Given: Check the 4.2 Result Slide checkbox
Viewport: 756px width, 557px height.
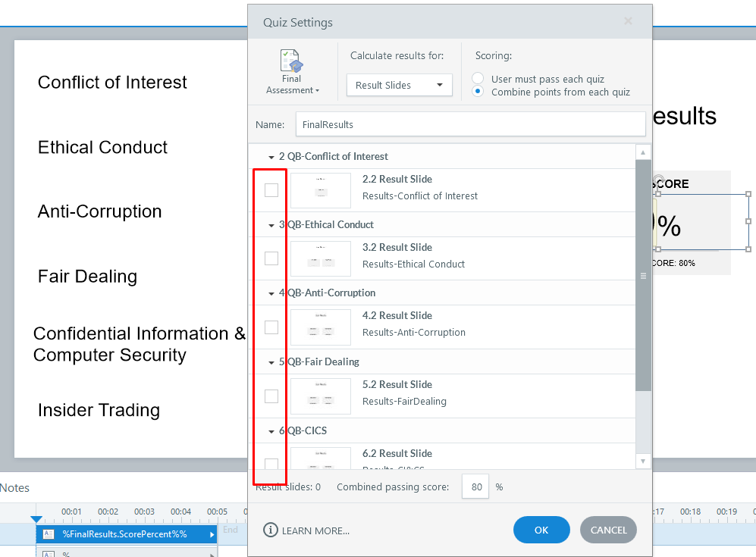Looking at the screenshot, I should (271, 327).
